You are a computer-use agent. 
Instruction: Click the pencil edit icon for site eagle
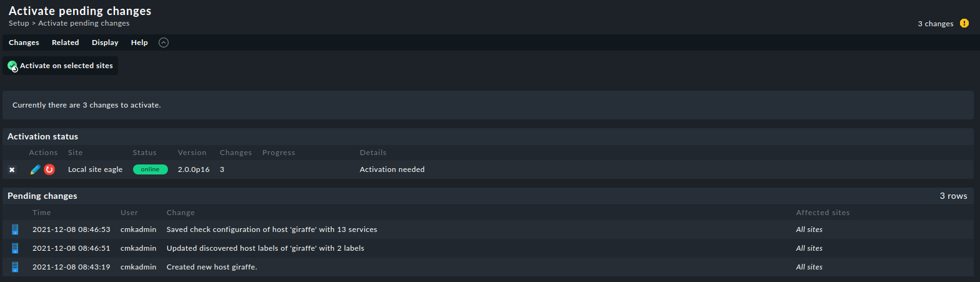pyautogui.click(x=35, y=169)
